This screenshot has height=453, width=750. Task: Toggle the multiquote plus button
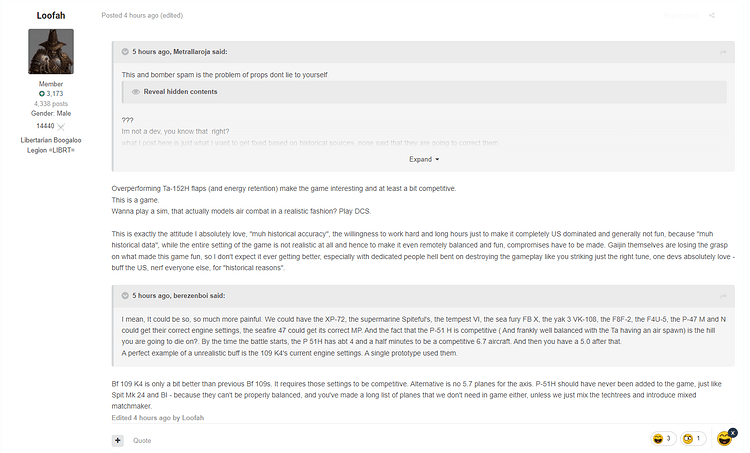click(118, 441)
